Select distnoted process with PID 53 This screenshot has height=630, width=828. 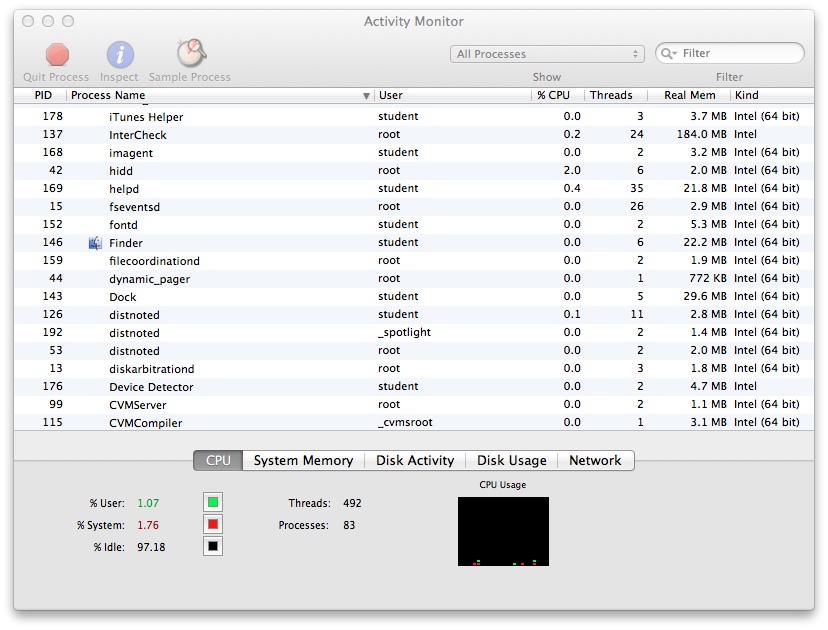pos(414,351)
